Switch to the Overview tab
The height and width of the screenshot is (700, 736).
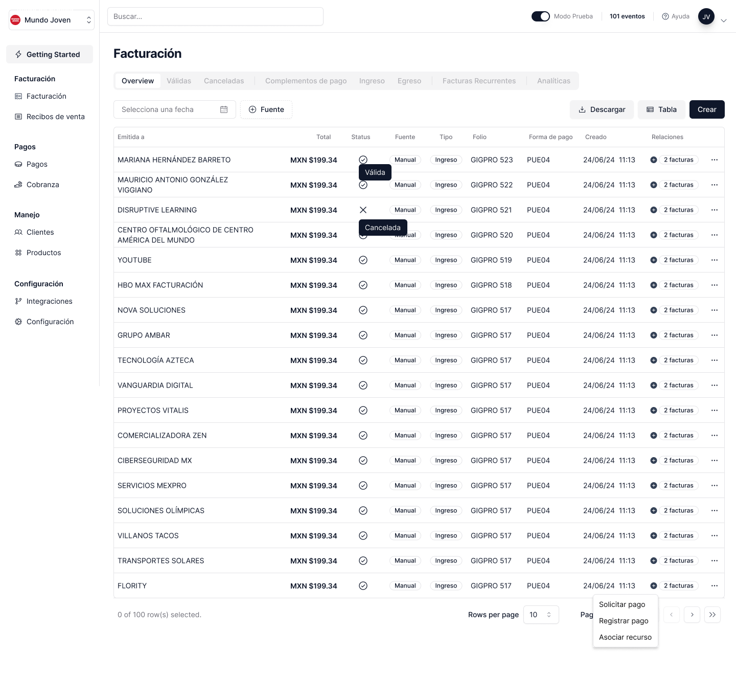[x=138, y=81]
